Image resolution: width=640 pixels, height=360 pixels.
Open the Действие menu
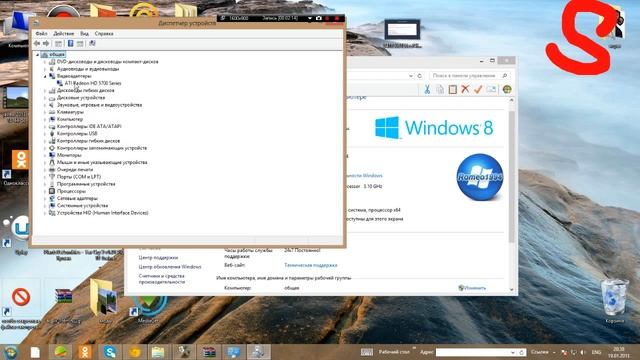coord(64,33)
